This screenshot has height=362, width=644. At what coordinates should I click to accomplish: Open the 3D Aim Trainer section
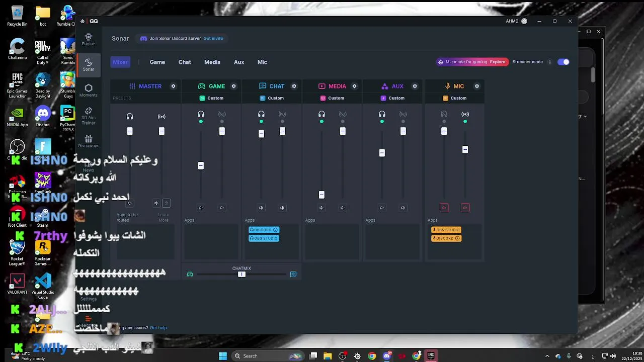(x=89, y=116)
